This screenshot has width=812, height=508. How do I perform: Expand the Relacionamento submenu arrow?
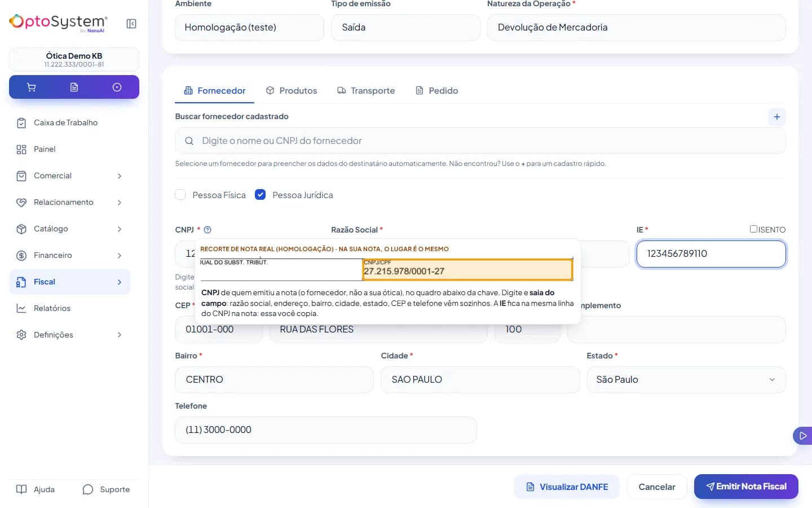pos(120,203)
